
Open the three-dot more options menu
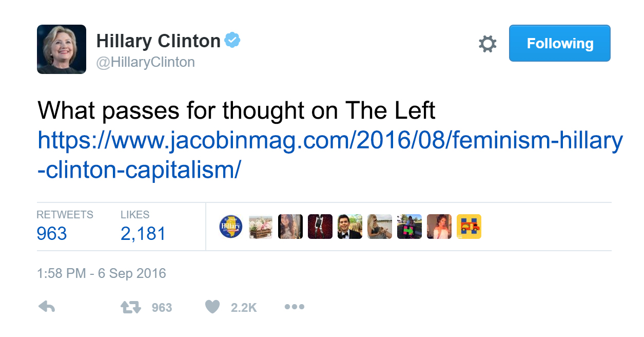294,307
